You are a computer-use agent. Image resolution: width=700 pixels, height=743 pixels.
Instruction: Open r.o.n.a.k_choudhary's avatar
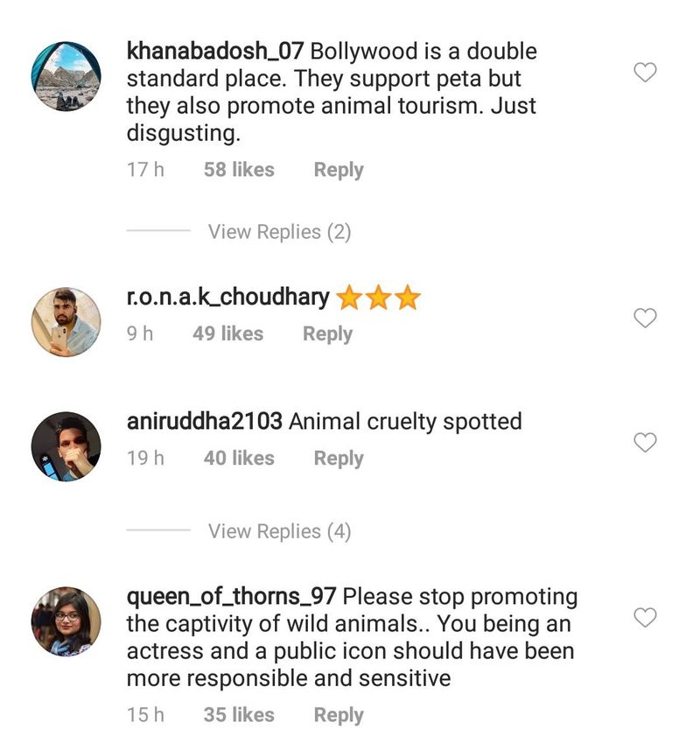point(66,322)
